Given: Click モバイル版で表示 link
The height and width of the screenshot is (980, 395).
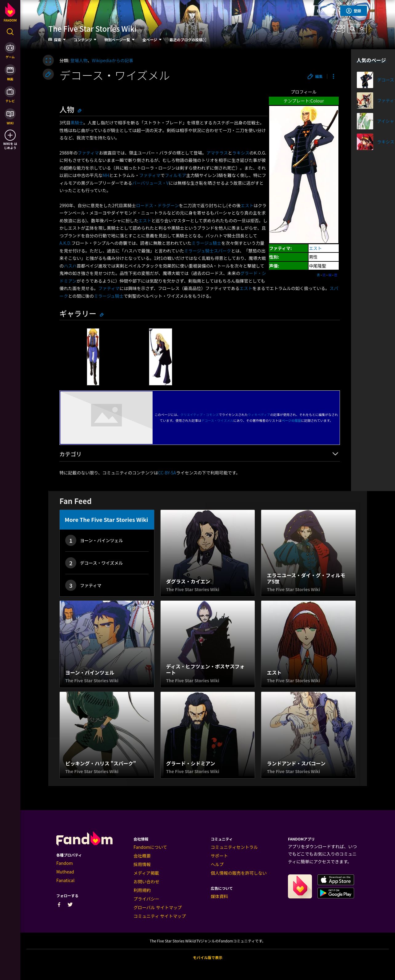Looking at the screenshot, I should 208,958.
